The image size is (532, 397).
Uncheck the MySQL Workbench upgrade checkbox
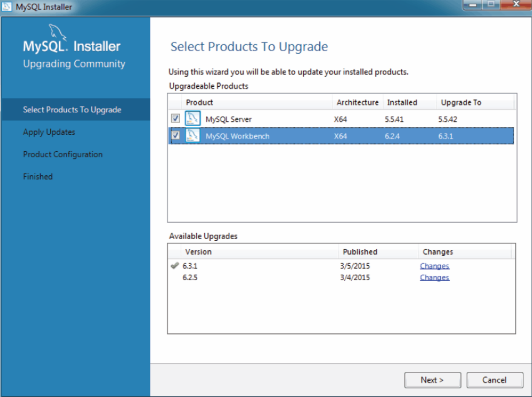[174, 136]
